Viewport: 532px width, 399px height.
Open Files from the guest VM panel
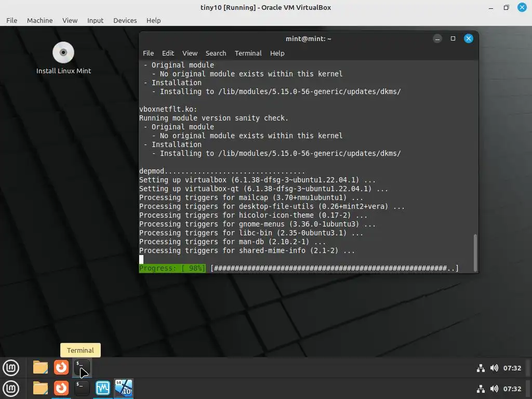[x=41, y=367]
